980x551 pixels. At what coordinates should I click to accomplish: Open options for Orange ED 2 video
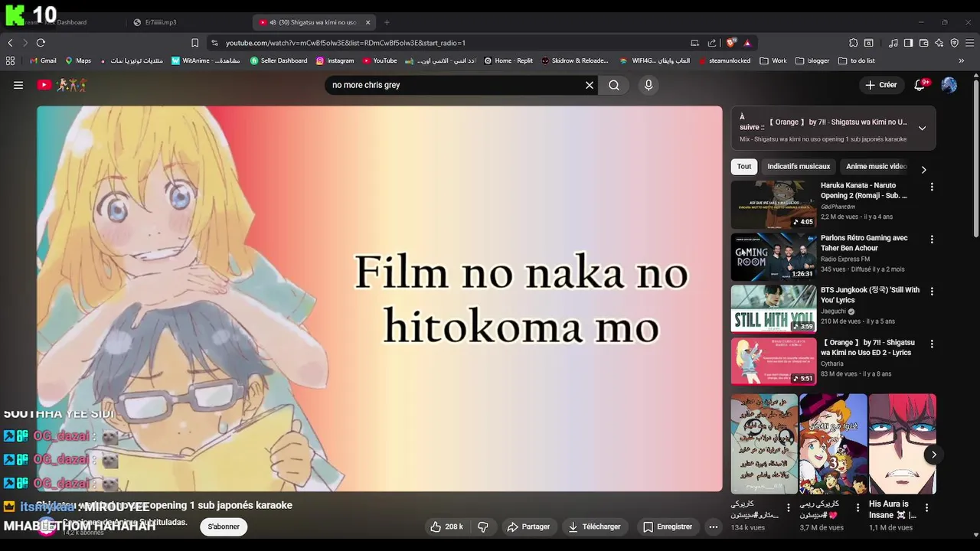[932, 344]
